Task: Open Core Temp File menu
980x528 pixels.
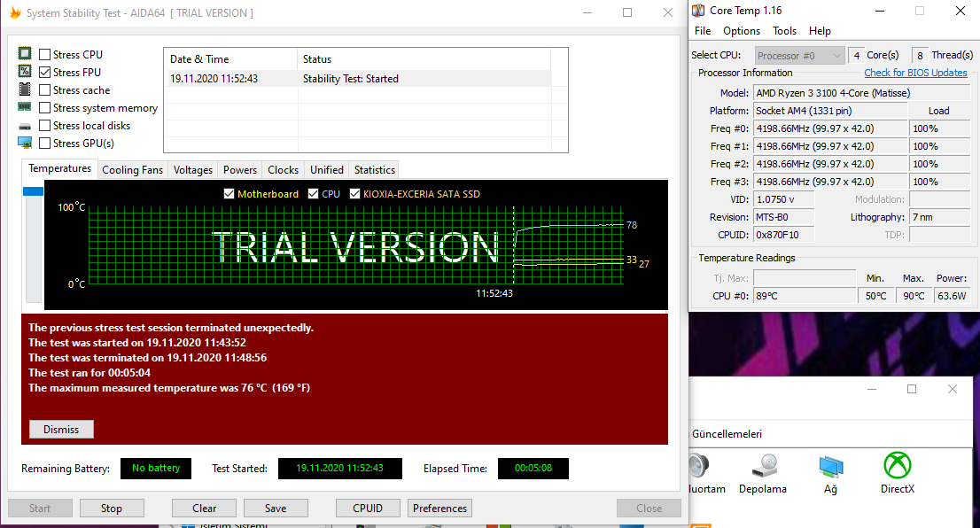Action: (x=703, y=31)
